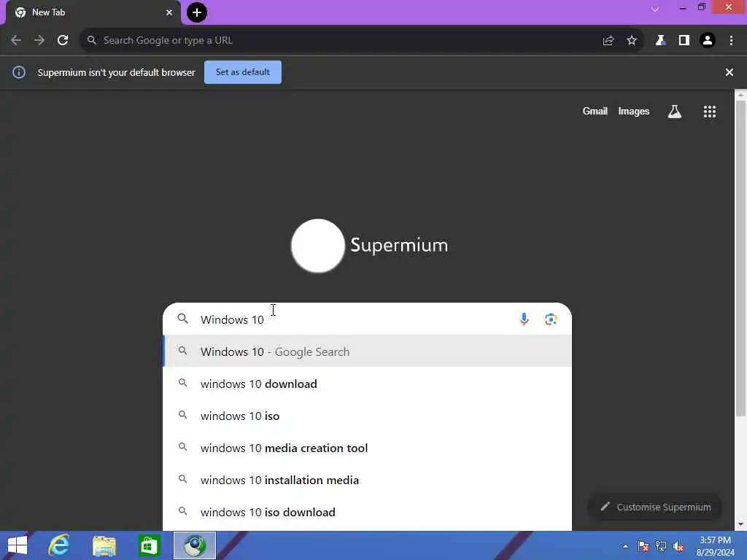Open a new tab with plus button
Viewport: 747px width, 560px height.
click(197, 12)
